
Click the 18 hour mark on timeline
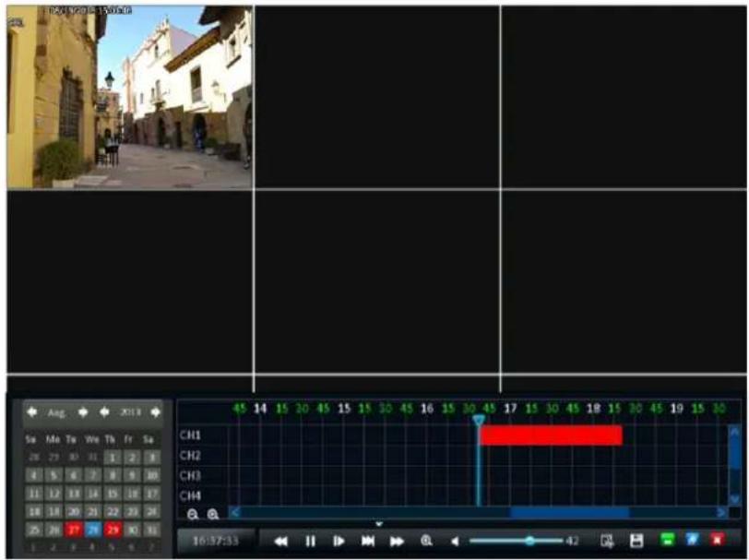coord(593,409)
